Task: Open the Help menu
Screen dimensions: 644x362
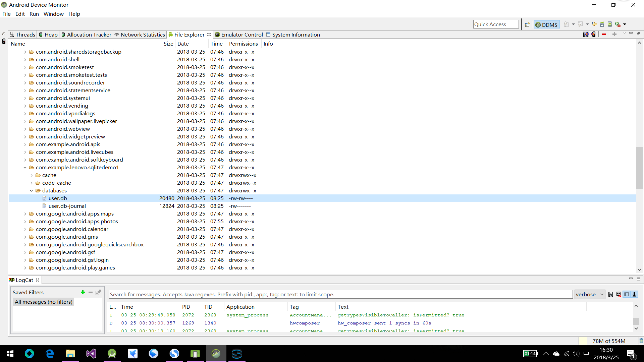Action: [x=74, y=14]
